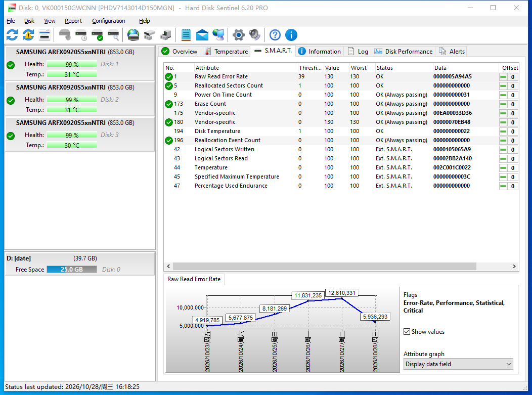532x395 pixels.
Task: Open the Disk menu
Action: (x=29, y=21)
